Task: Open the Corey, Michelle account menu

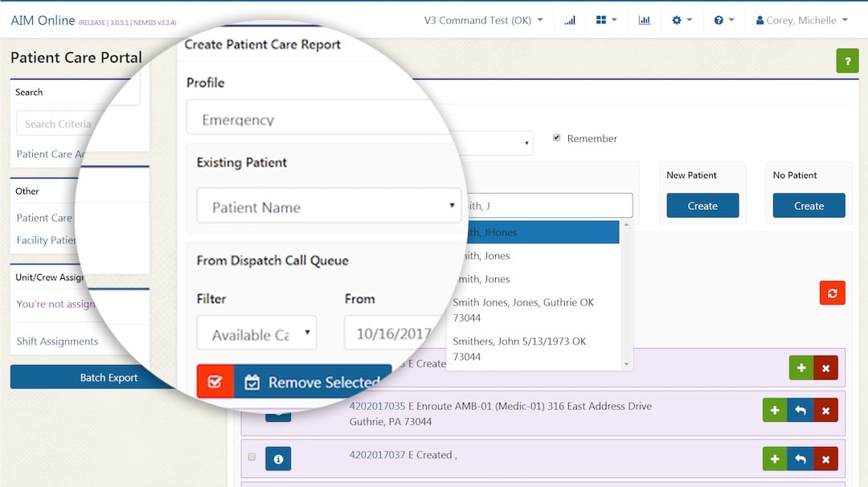Action: pyautogui.click(x=801, y=18)
